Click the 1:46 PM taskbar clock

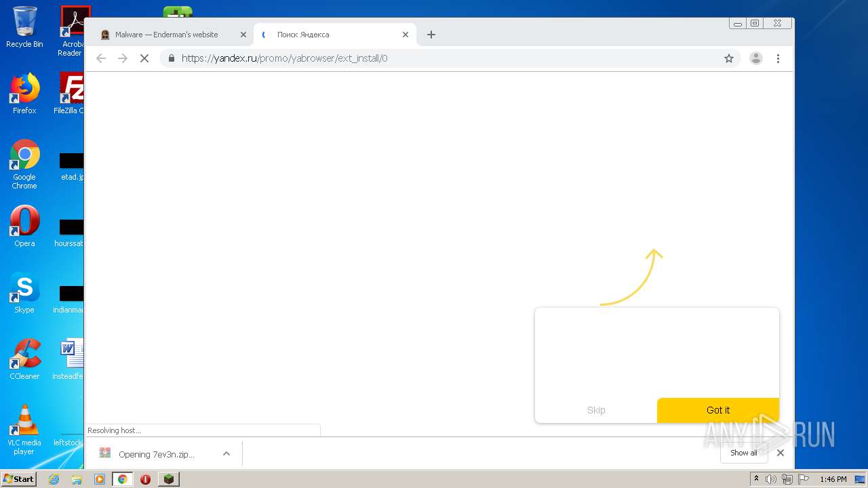[x=833, y=479]
